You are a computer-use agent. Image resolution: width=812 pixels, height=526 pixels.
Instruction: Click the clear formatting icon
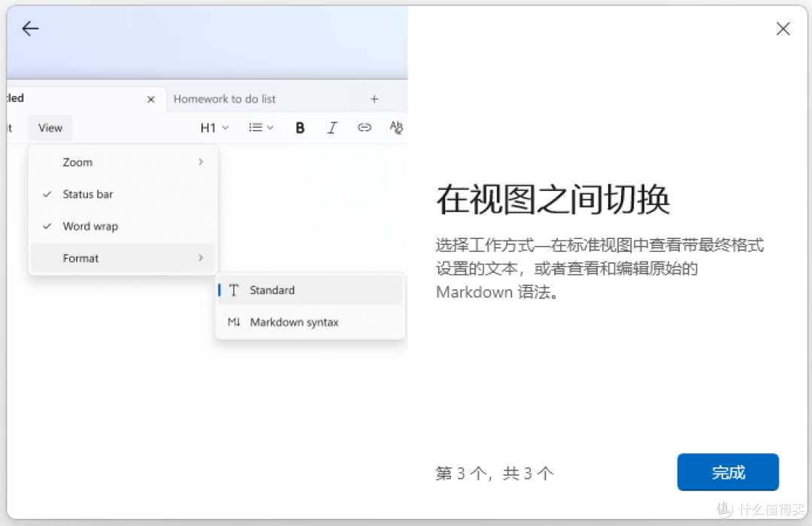point(396,127)
